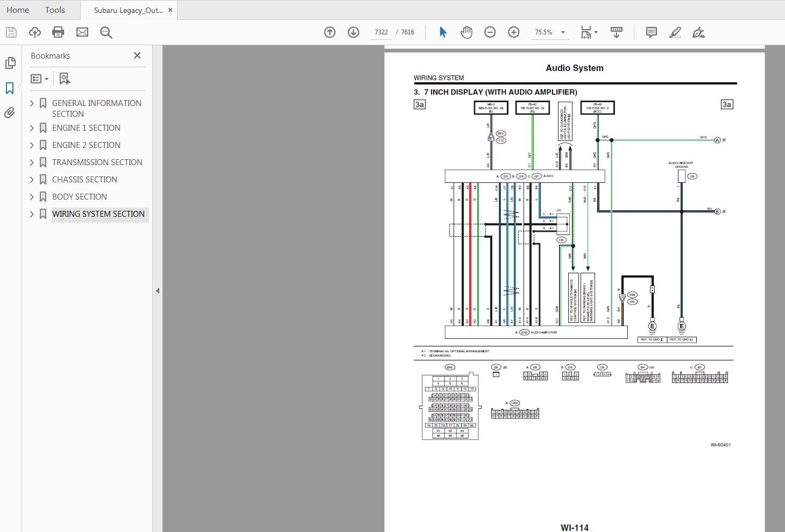Image resolution: width=785 pixels, height=532 pixels.
Task: Toggle the Bookmarks panel icon
Action: [10, 88]
